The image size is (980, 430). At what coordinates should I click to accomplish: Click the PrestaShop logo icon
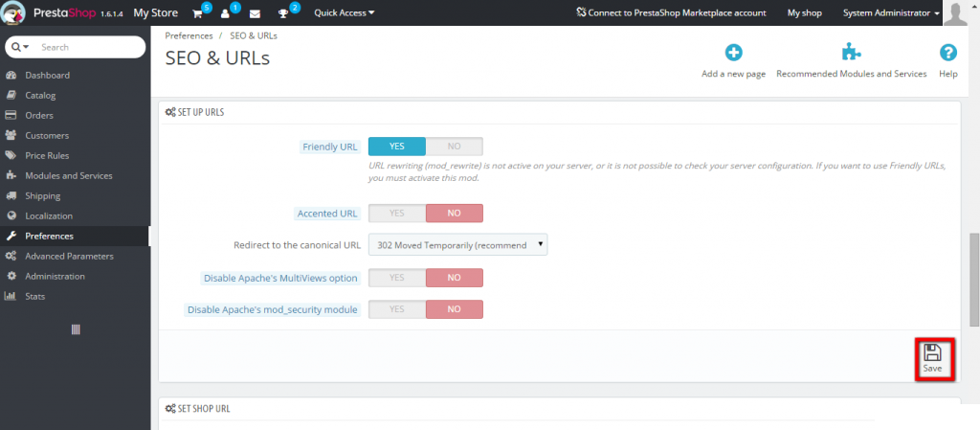pyautogui.click(x=13, y=12)
